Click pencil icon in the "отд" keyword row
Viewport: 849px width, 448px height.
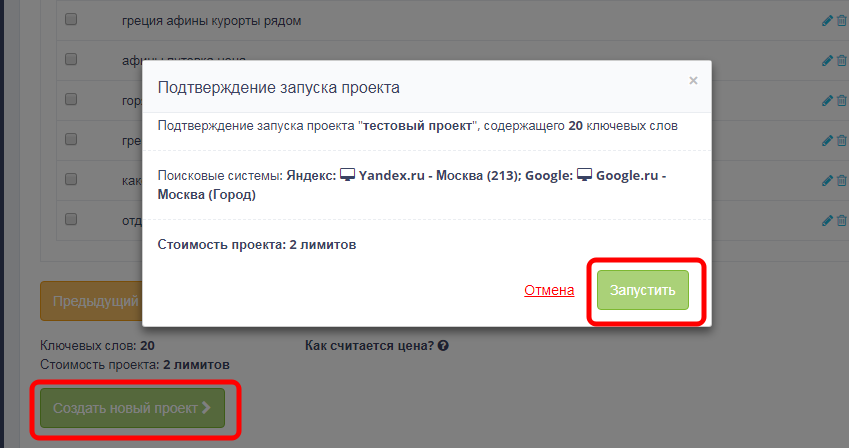[826, 219]
